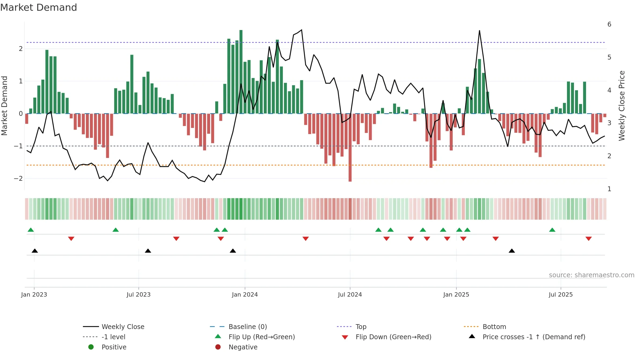Click the red flip-down triangle around April 2024
This screenshot has width=644, height=362.
pyautogui.click(x=306, y=239)
